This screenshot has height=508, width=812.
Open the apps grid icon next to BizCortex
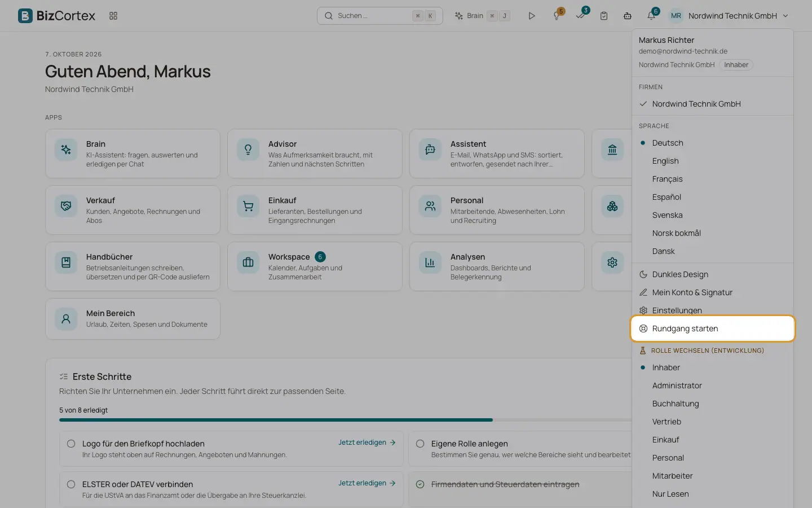click(x=113, y=16)
